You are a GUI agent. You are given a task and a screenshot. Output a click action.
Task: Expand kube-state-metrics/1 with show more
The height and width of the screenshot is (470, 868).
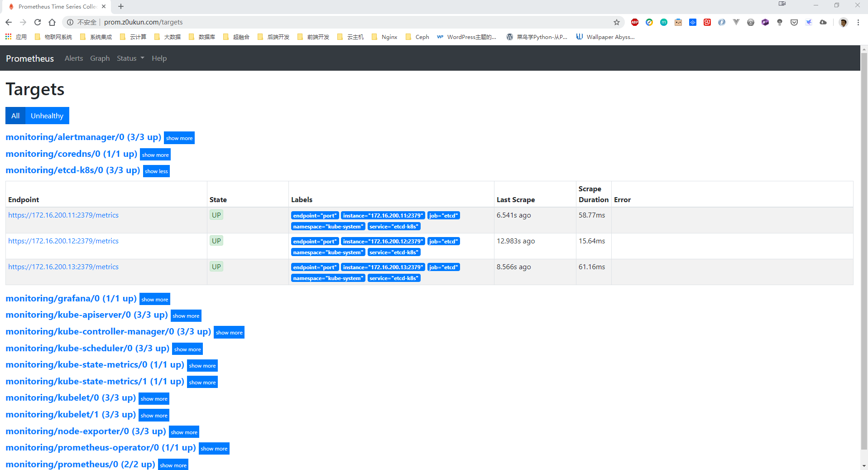pos(202,382)
